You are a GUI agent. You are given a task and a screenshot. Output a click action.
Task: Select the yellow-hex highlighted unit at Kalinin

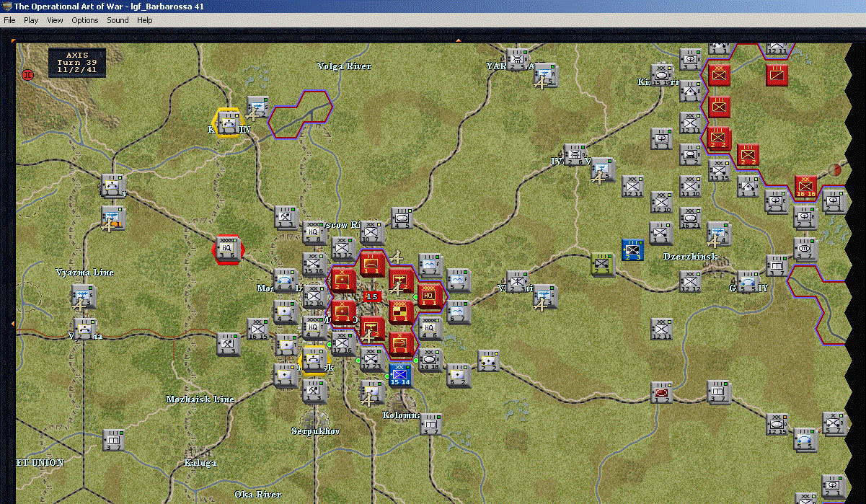pos(228,123)
